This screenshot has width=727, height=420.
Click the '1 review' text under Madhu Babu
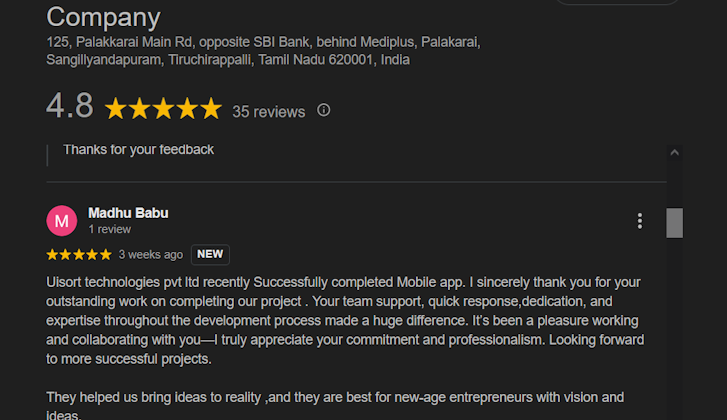click(x=110, y=229)
